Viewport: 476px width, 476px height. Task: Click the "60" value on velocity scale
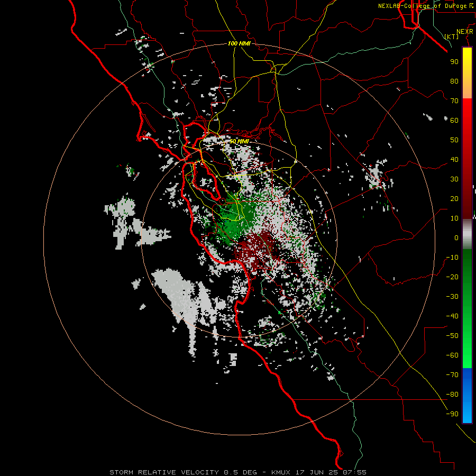(x=454, y=120)
